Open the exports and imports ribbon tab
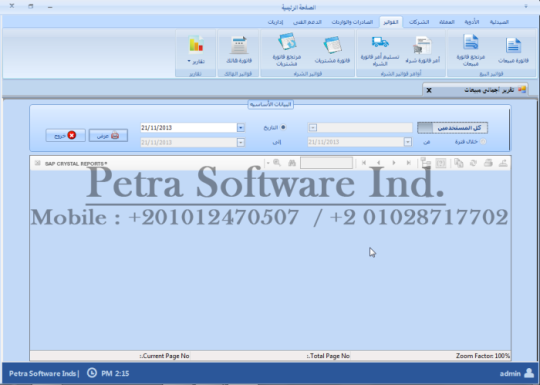Image resolution: width=540 pixels, height=385 pixels. (x=352, y=22)
